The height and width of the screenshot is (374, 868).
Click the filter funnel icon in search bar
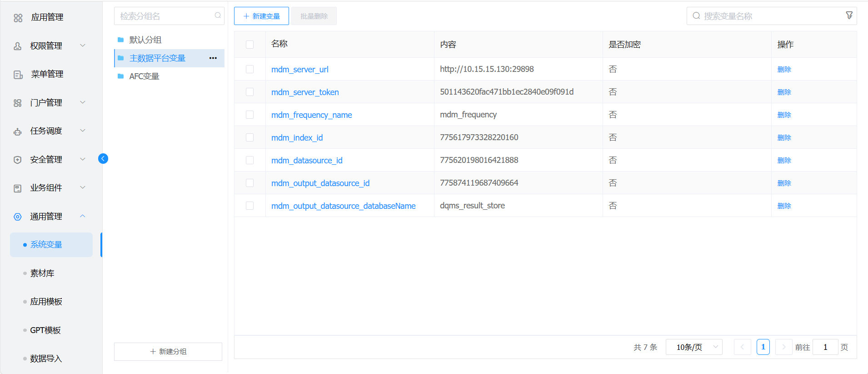[x=849, y=15]
